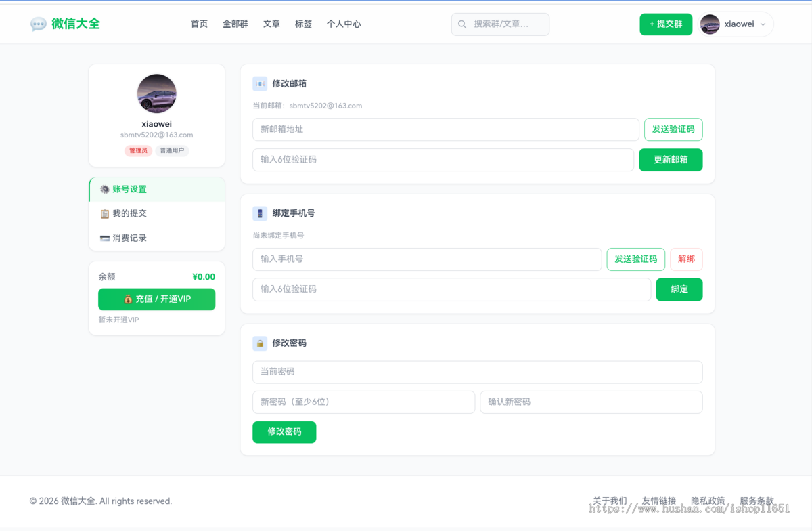Click the 微信大全 site title text
This screenshot has height=531, width=812.
point(76,24)
